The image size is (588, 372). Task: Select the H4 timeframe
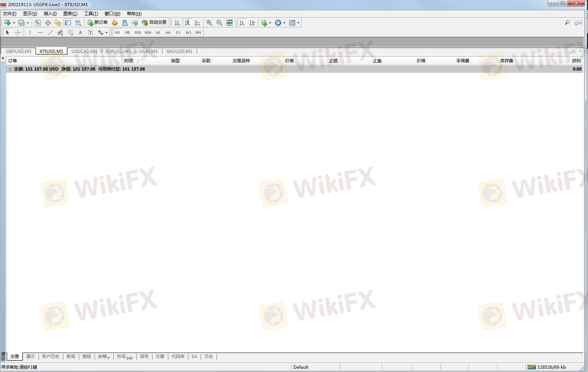click(x=168, y=32)
